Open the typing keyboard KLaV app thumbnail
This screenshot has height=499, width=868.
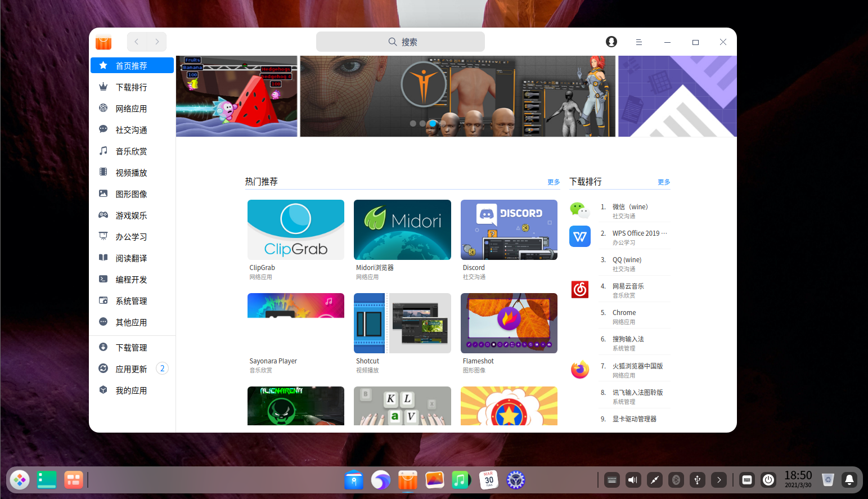402,406
